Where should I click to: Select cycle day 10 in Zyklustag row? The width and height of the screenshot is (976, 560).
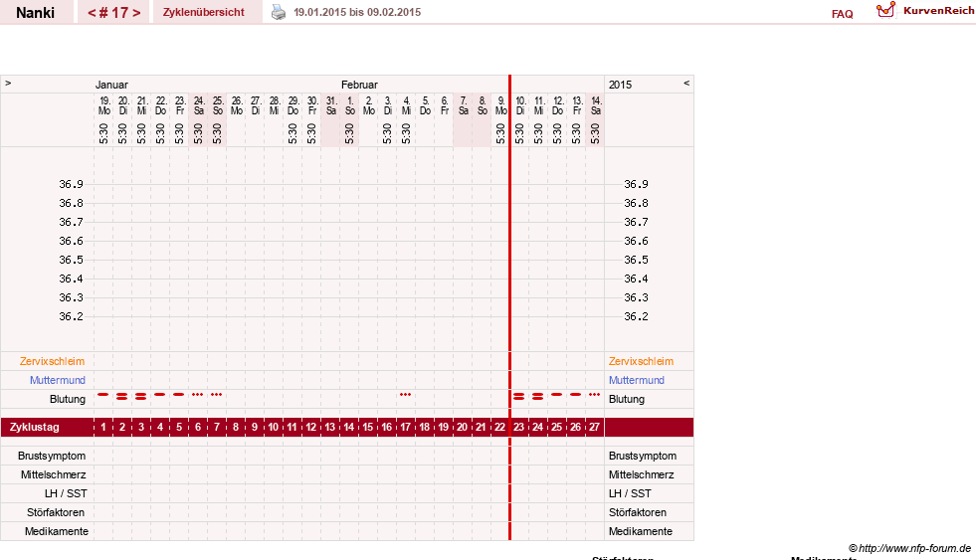[x=274, y=427]
